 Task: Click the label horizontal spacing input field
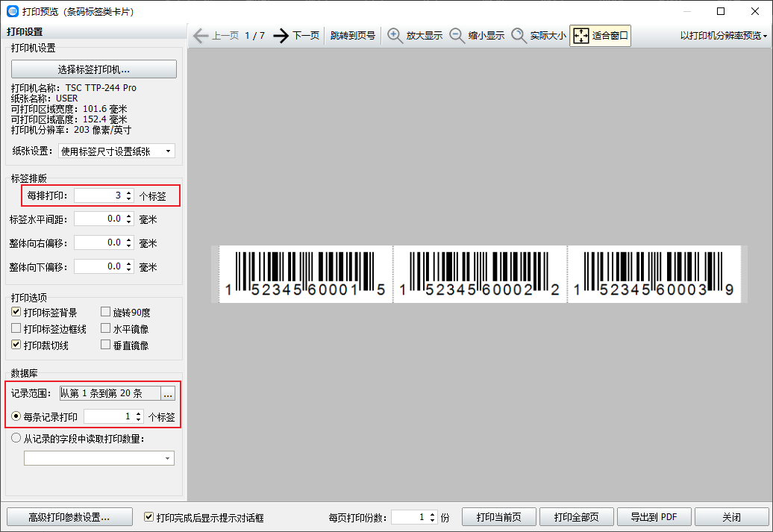click(x=99, y=219)
